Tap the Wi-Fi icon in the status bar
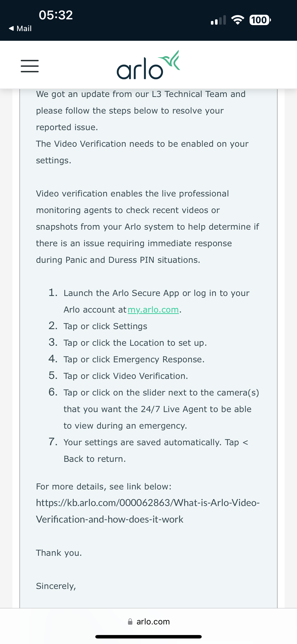Screen dimensions: 297x644 238,20
